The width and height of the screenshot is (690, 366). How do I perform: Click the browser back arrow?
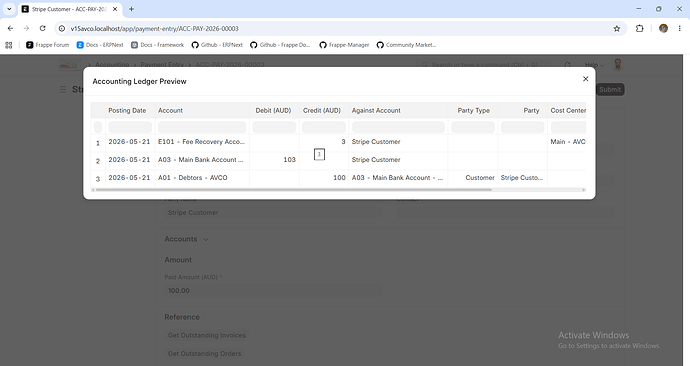11,29
